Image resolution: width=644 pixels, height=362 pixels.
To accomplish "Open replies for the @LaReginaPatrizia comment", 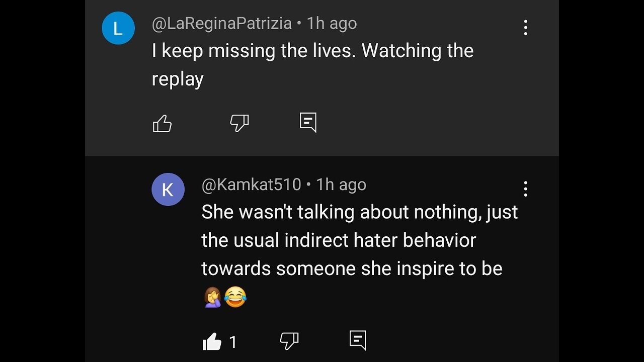I will [308, 122].
